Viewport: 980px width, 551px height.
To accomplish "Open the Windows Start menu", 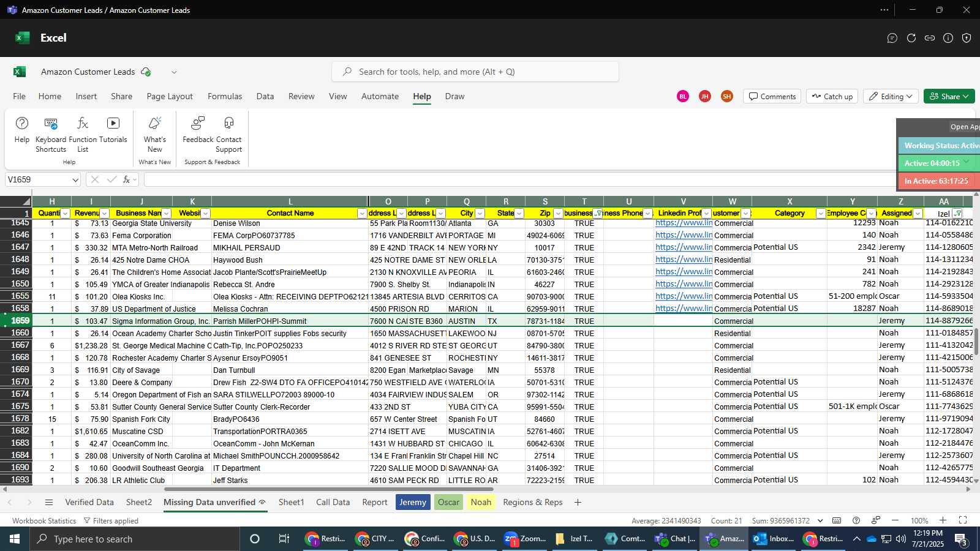I will point(15,539).
